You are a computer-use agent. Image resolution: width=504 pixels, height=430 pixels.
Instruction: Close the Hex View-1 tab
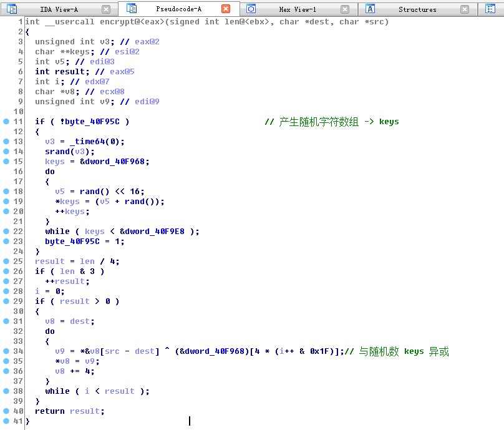[x=345, y=9]
